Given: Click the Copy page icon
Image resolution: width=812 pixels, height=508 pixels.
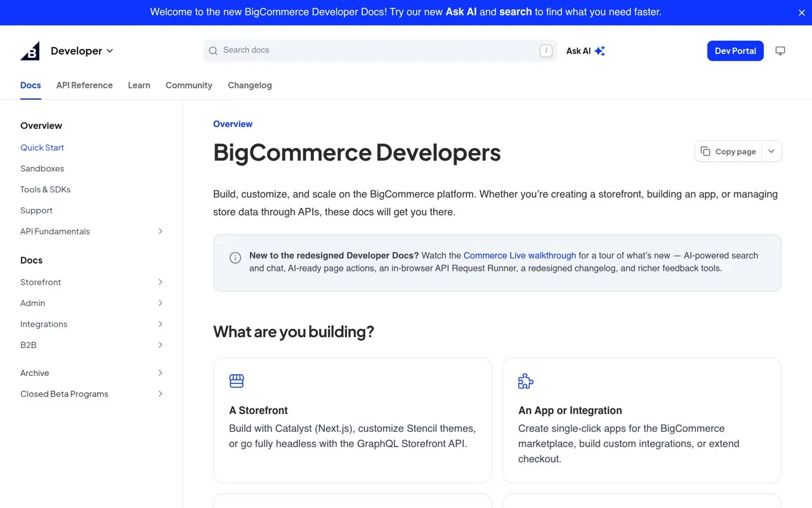Looking at the screenshot, I should [x=705, y=151].
